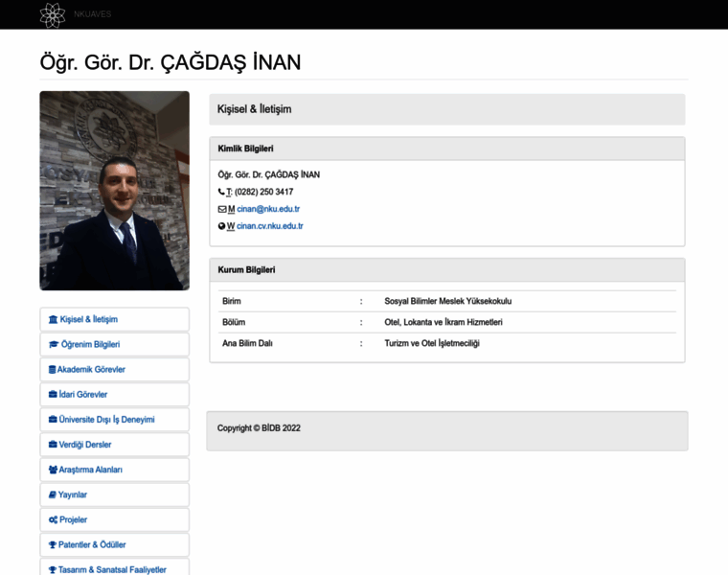Click the Birim row label

coord(232,301)
